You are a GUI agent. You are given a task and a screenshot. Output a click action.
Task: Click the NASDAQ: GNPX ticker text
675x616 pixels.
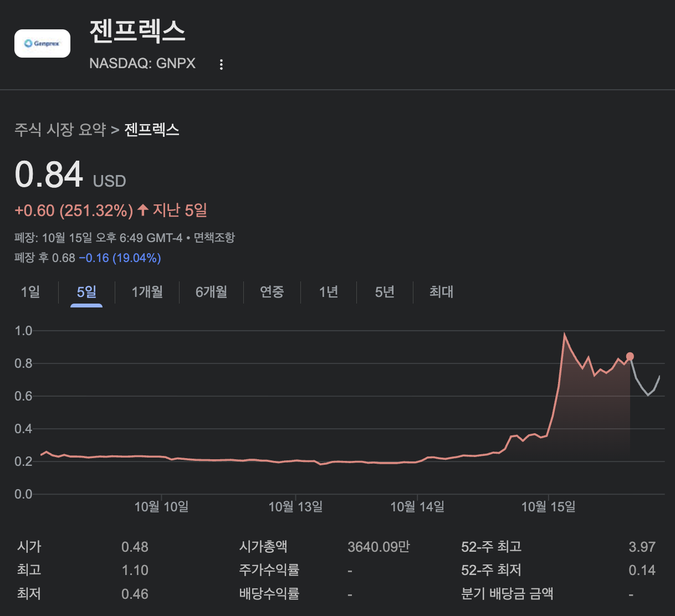click(142, 63)
